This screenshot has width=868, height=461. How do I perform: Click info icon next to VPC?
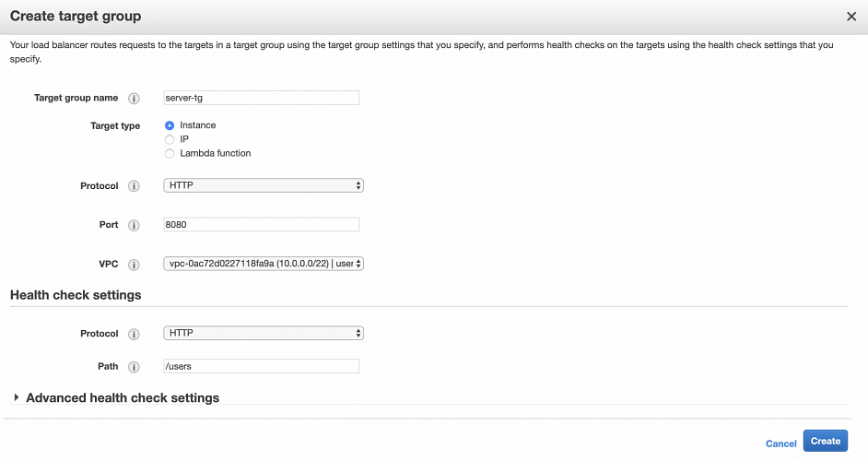134,265
